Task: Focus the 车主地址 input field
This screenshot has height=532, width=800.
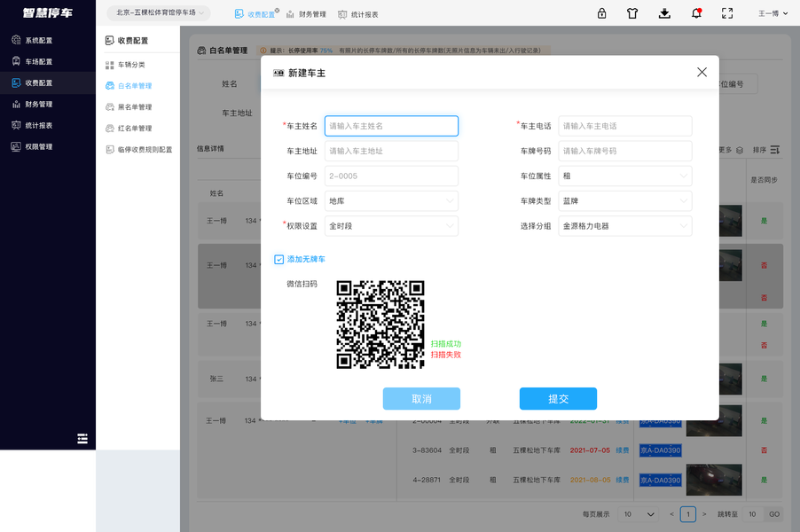Action: click(391, 151)
